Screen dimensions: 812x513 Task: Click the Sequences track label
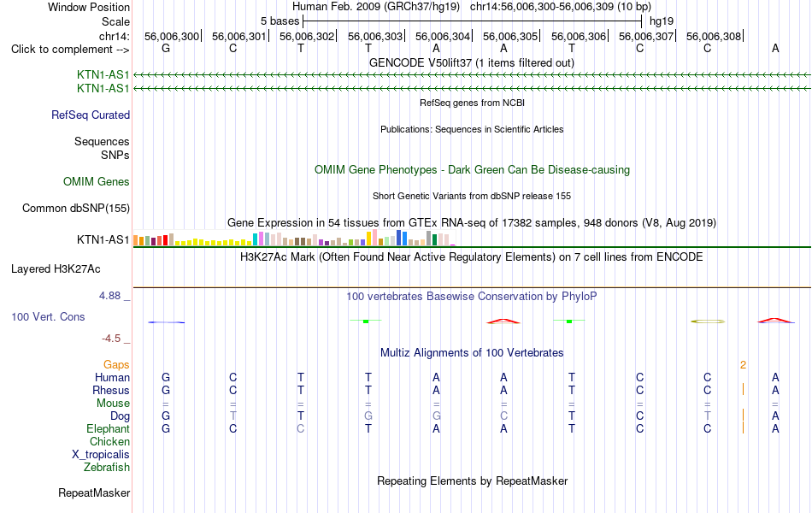(x=102, y=141)
